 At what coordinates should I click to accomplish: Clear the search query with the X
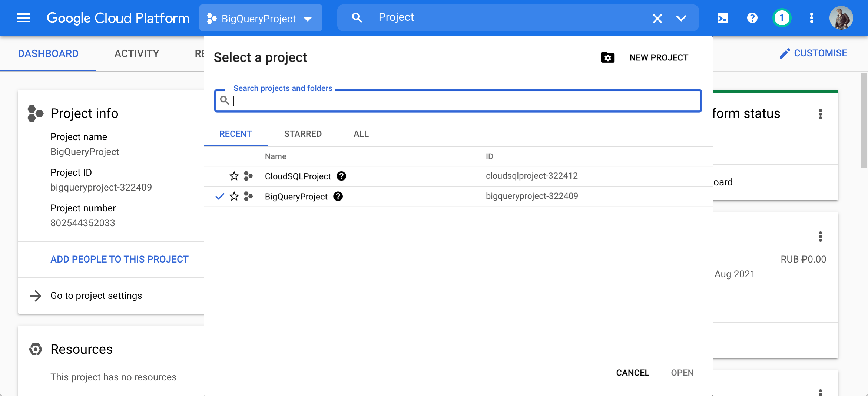(657, 18)
